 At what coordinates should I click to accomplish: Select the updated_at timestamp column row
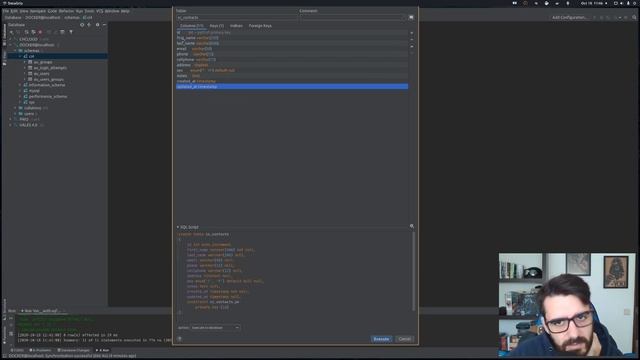click(x=292, y=87)
